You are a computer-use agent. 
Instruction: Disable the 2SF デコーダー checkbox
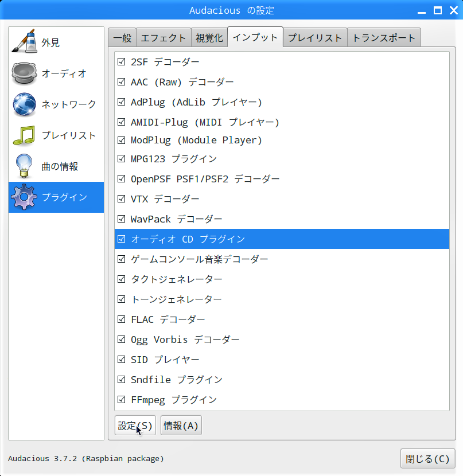122,61
